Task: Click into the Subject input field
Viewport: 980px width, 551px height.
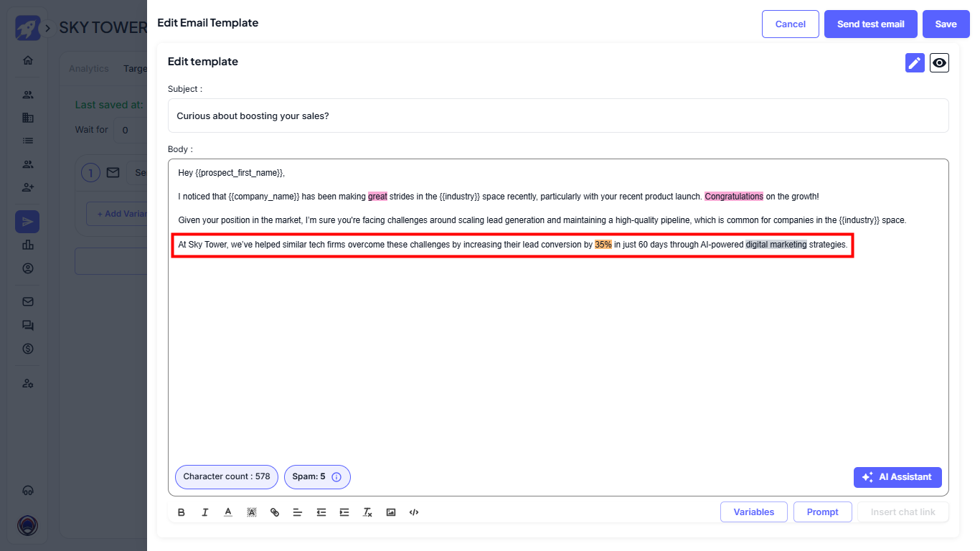Action: click(x=557, y=116)
